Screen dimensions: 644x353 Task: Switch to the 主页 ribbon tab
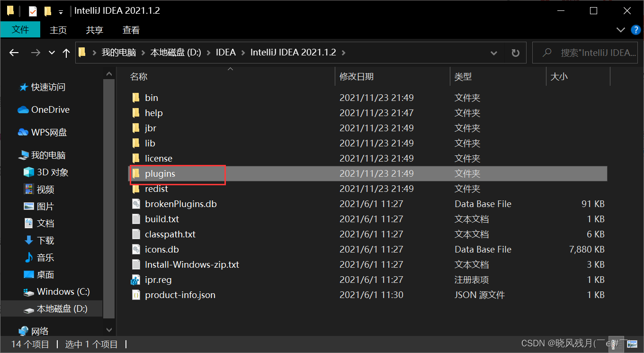pos(58,30)
